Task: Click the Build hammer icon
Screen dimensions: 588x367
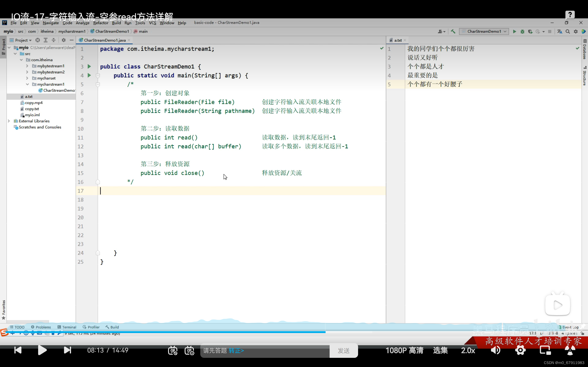Action: pos(453,32)
